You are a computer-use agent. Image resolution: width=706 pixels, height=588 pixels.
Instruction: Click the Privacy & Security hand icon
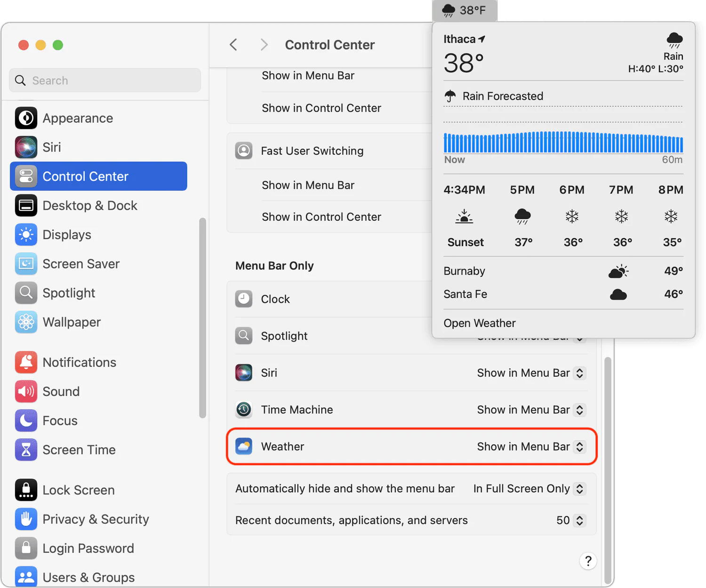(x=26, y=519)
